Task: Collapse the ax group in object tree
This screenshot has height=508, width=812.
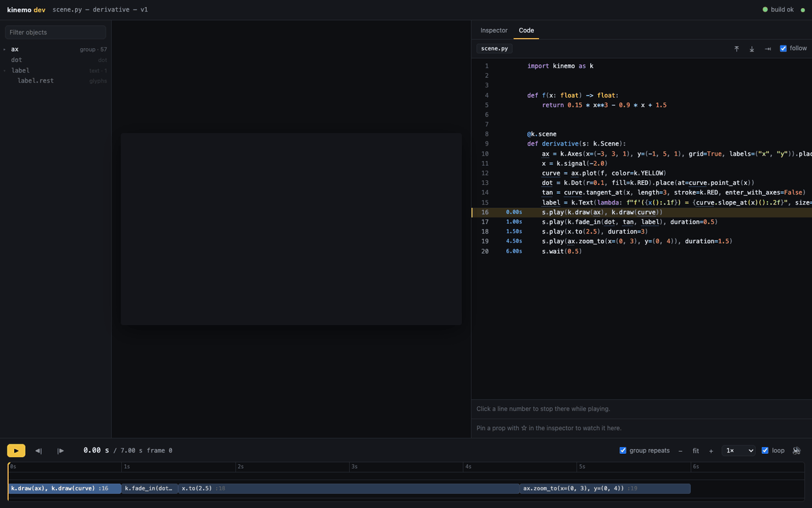Action: (x=5, y=49)
